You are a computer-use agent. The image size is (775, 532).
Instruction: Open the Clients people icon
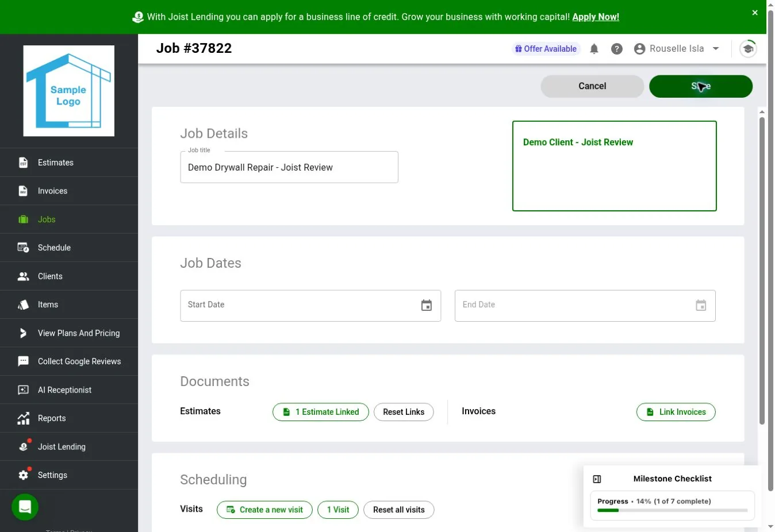coord(23,276)
